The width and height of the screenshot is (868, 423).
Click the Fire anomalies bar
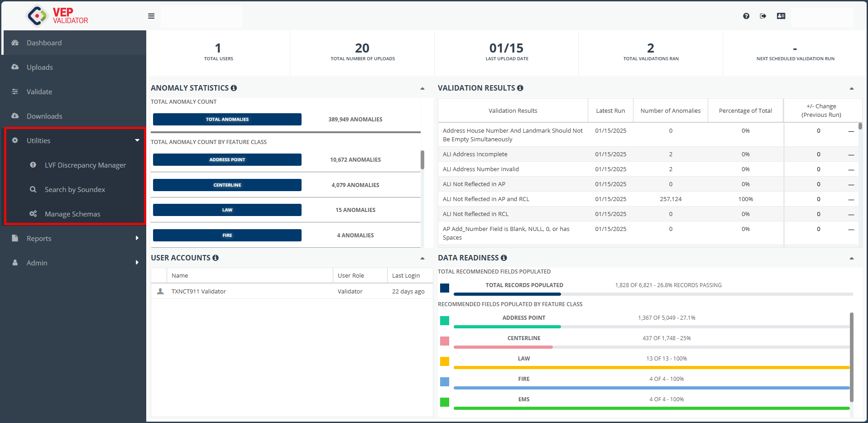(227, 235)
